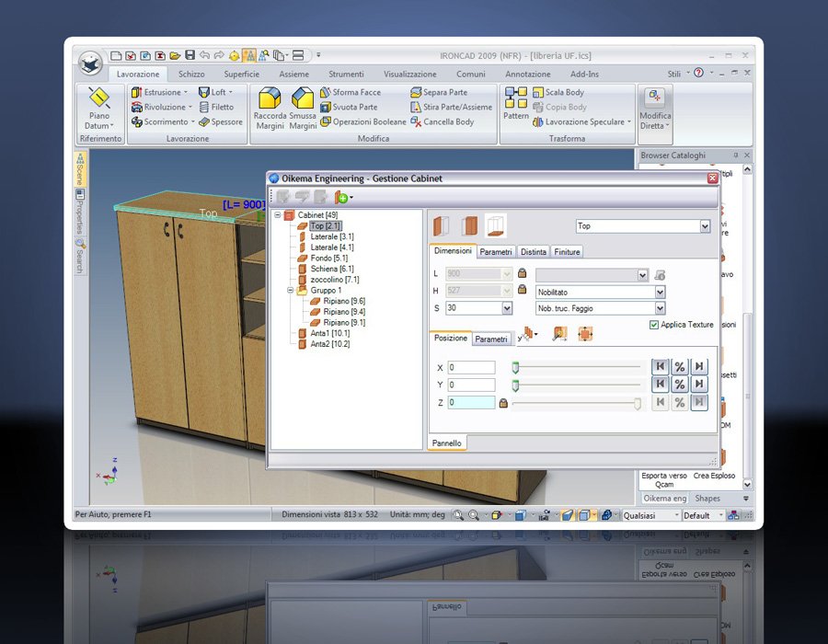Click the Piano Datum tool icon
Image resolution: width=828 pixels, height=644 pixels.
tap(98, 98)
